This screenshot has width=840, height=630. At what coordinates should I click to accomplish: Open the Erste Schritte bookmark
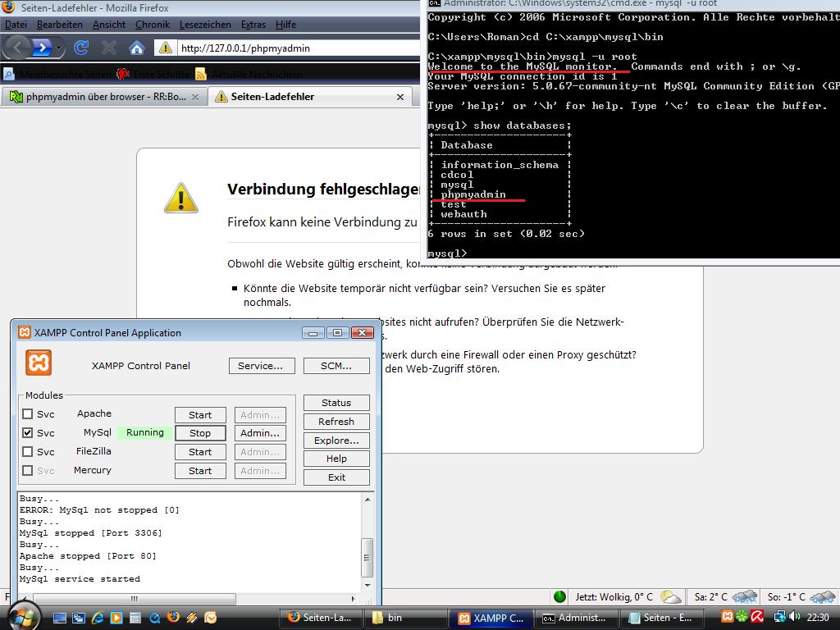coord(153,74)
